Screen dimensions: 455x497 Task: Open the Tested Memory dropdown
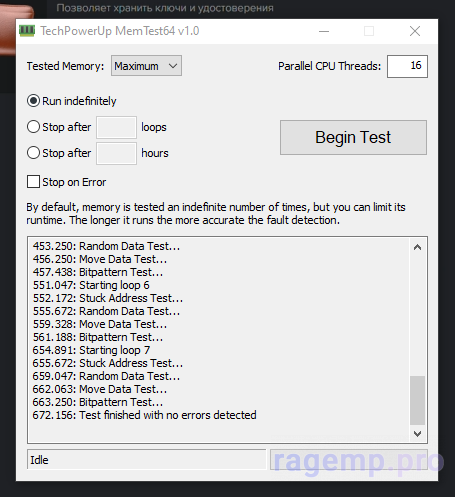pos(146,66)
